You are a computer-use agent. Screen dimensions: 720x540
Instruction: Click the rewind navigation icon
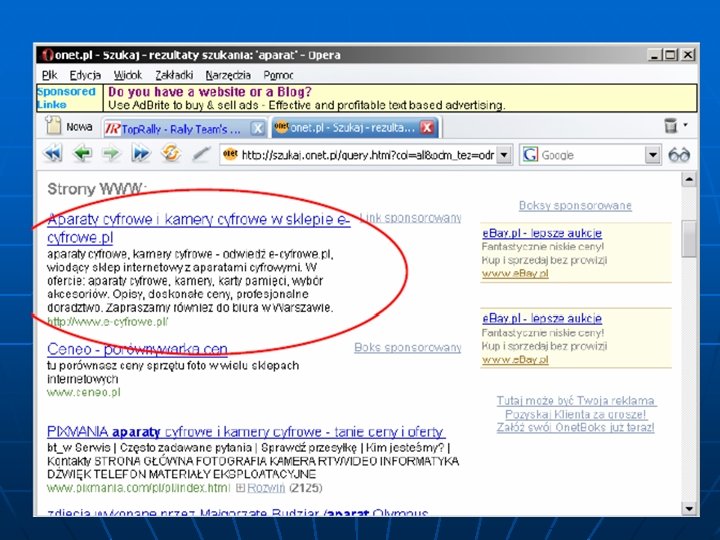point(53,153)
